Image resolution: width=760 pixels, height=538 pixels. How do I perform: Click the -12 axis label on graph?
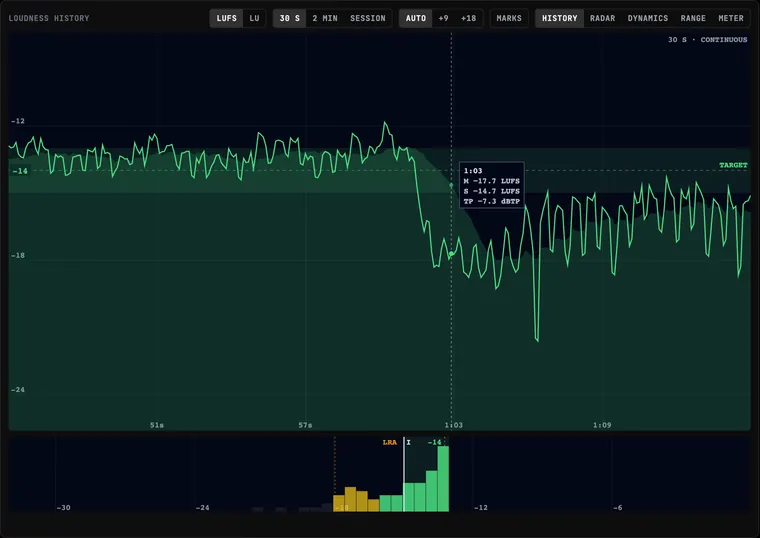17,121
